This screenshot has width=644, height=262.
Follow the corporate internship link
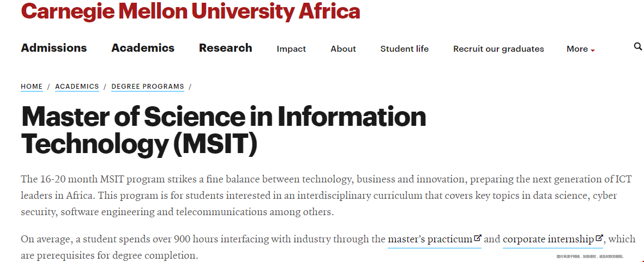(549, 239)
